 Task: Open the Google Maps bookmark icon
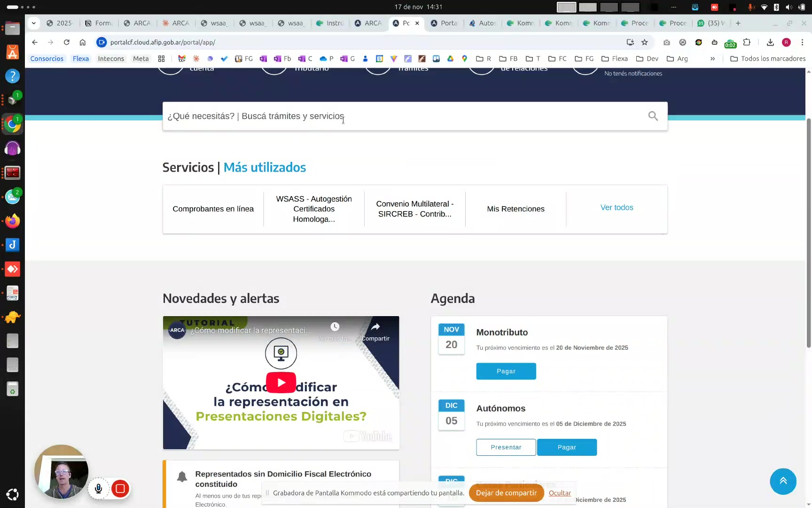click(464, 59)
